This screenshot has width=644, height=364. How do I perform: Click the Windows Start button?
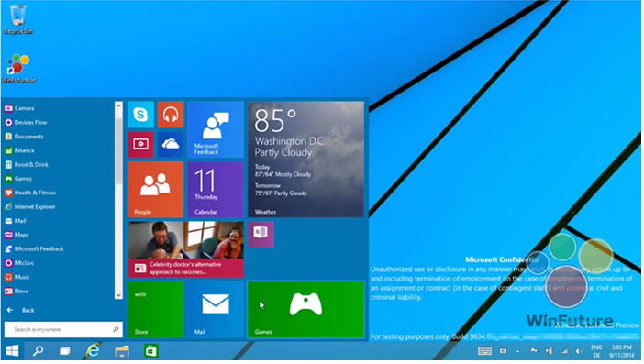tap(12, 351)
